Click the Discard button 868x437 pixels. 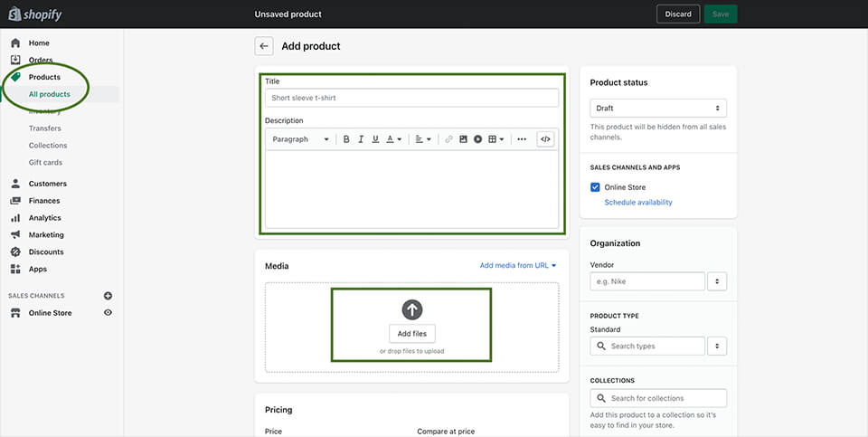(677, 14)
